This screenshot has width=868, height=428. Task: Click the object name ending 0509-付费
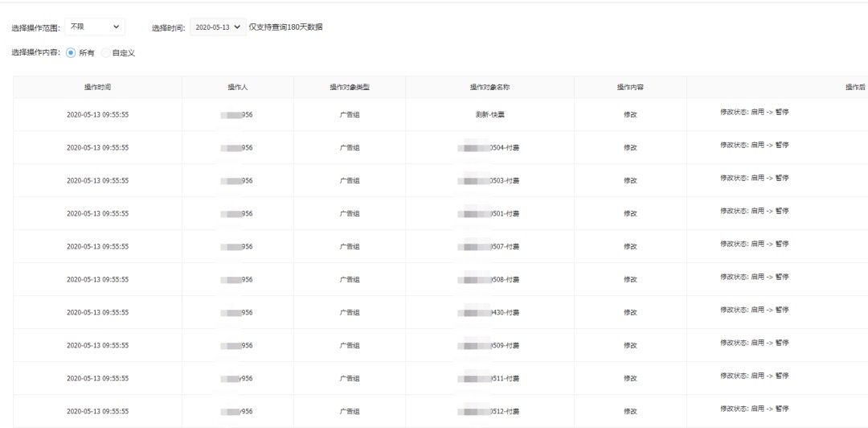point(489,345)
